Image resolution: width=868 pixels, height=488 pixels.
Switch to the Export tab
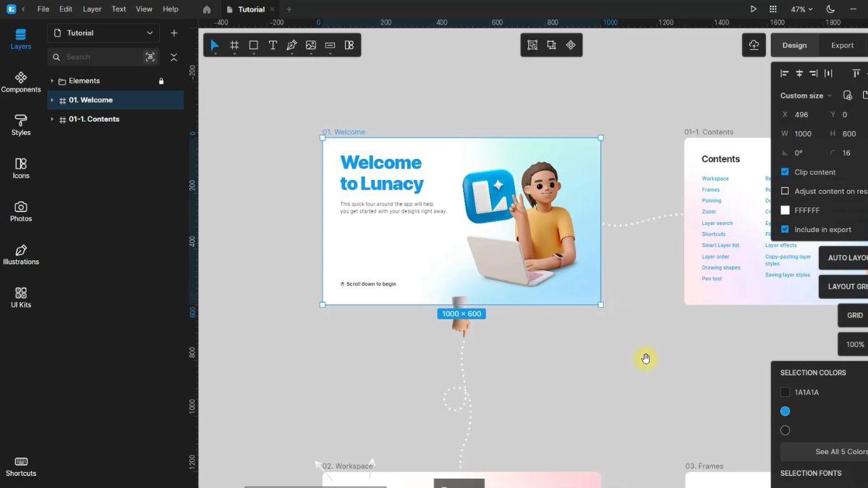[x=842, y=45]
